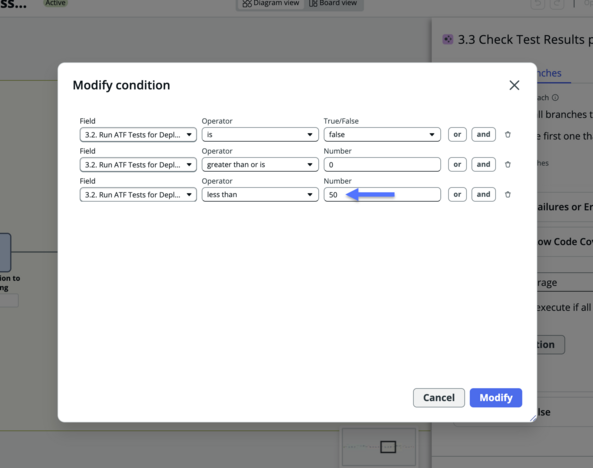This screenshot has height=468, width=593.
Task: Open Field dropdown in the 'less than' row
Action: click(138, 194)
